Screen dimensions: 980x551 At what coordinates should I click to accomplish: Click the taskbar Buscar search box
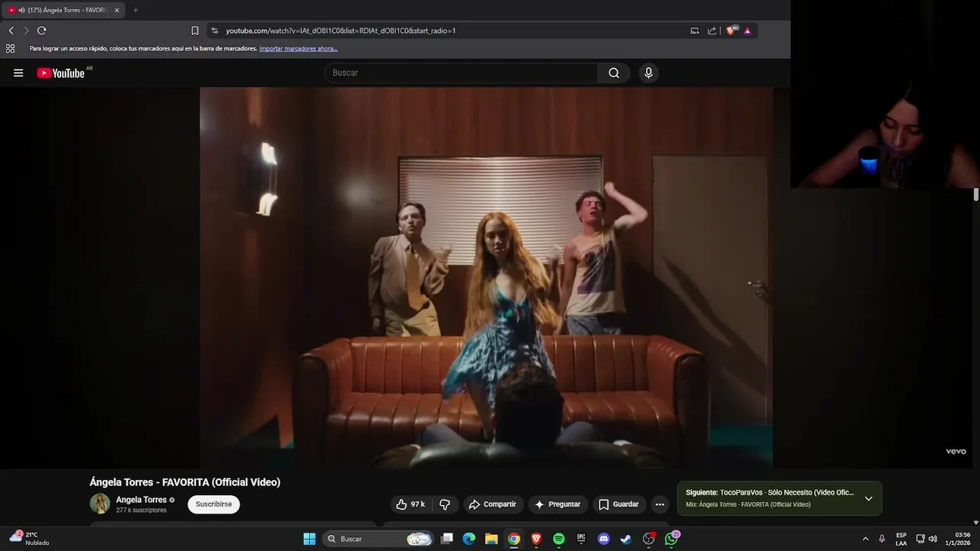[x=378, y=539]
